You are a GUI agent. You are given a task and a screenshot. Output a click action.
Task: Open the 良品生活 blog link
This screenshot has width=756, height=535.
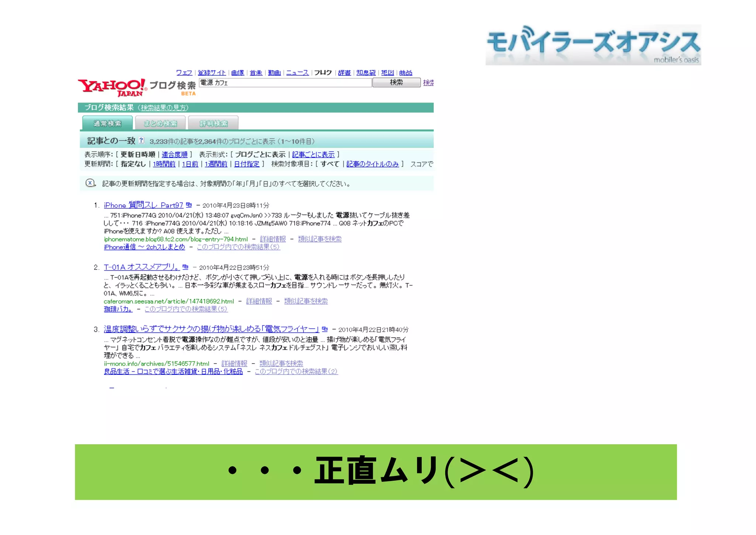[173, 371]
